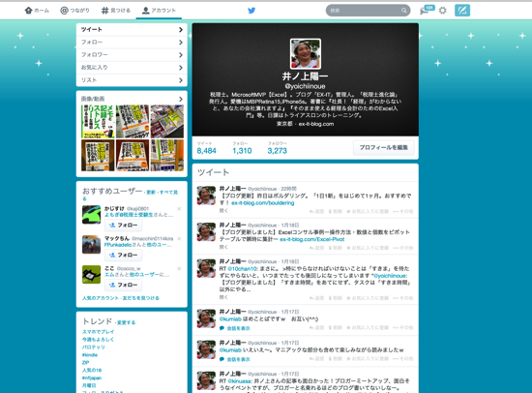The height and width of the screenshot is (393, 532).
Task: Open the フォロワー sidebar row
Action: pyautogui.click(x=132, y=54)
